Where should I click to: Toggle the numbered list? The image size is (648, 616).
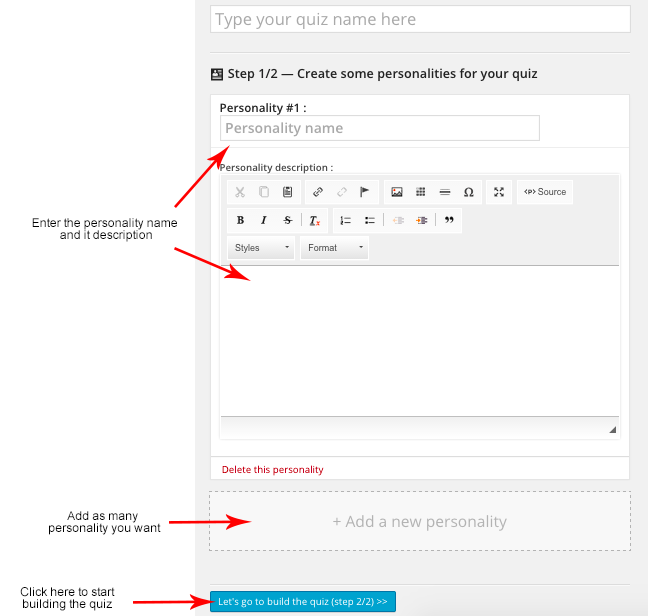tap(345, 220)
